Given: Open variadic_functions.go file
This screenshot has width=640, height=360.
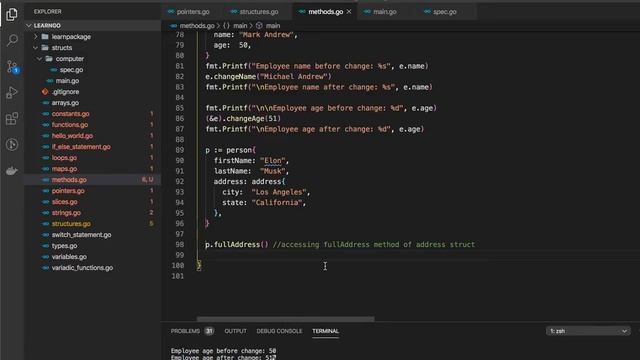Looking at the screenshot, I should (82, 268).
